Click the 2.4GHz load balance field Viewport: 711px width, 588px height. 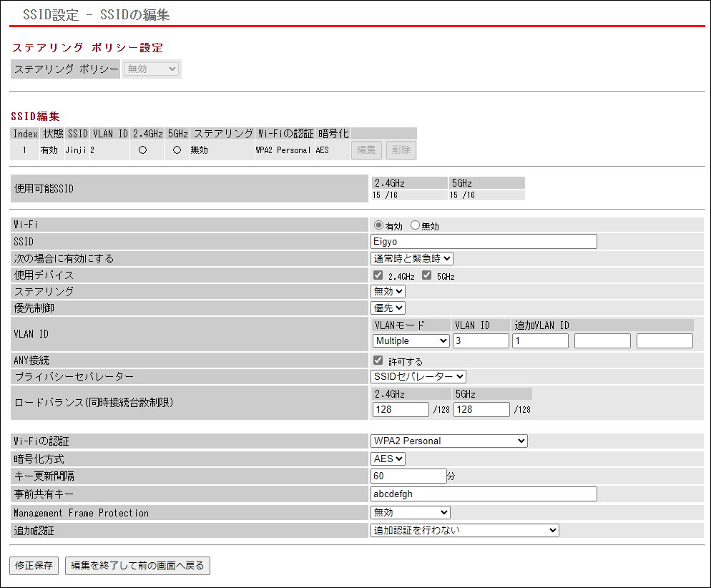(401, 409)
